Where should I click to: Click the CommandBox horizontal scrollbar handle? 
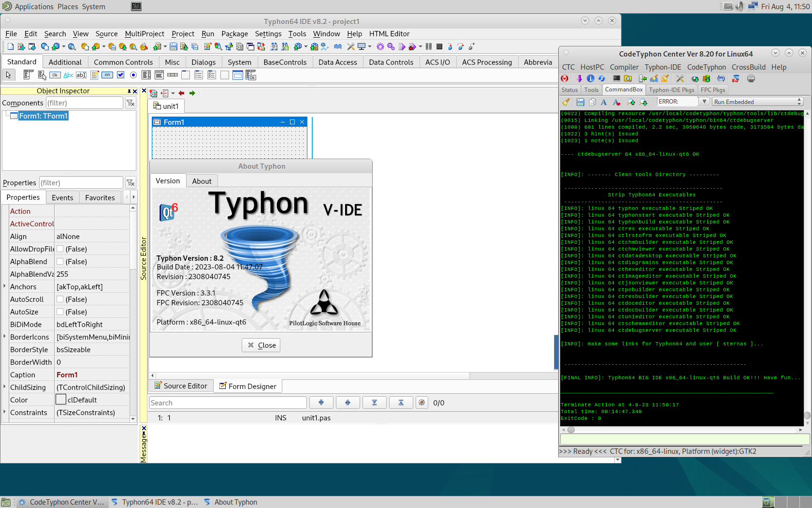coord(571,430)
